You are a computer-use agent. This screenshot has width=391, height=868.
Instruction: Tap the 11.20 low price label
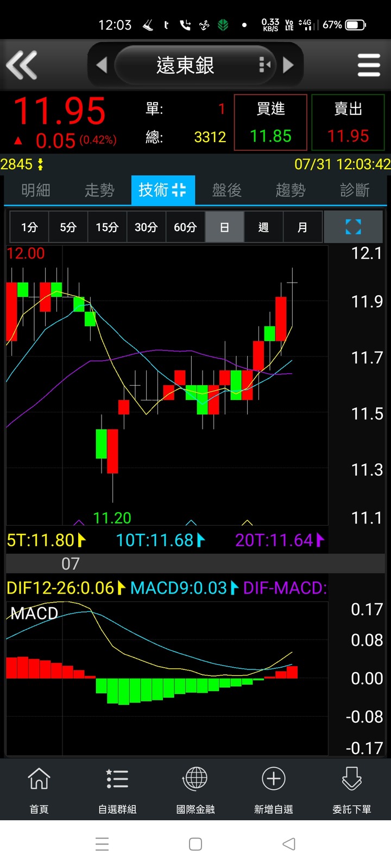112,518
